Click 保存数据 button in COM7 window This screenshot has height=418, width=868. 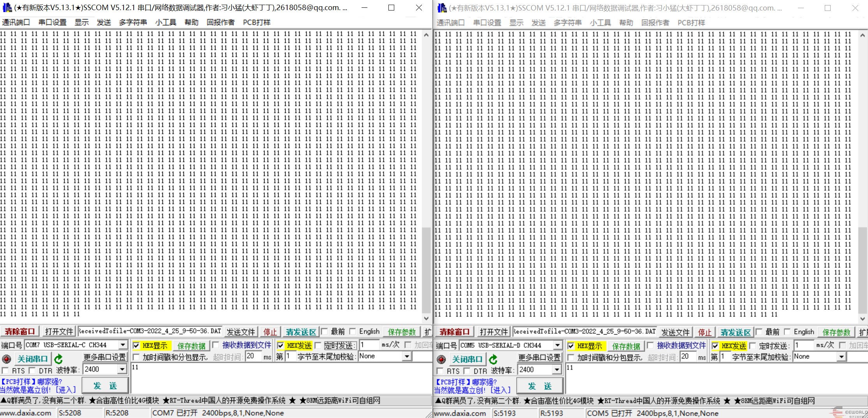(x=191, y=346)
